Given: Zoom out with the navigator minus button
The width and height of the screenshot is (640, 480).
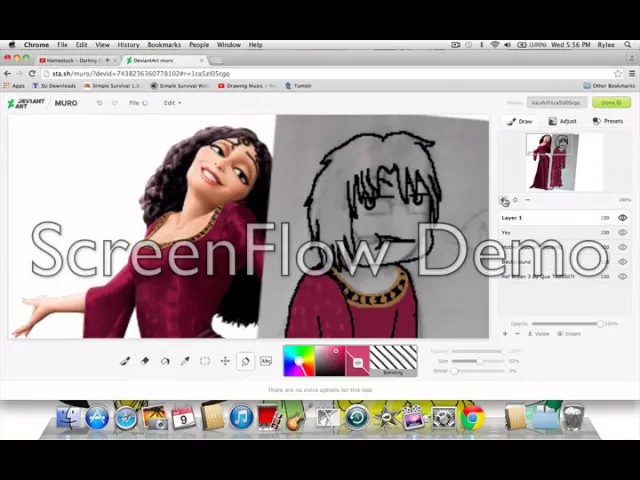Looking at the screenshot, I should (x=527, y=200).
